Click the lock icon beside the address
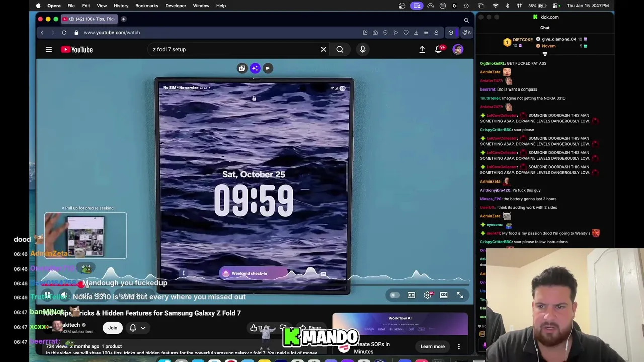644x362 pixels. (76, 33)
